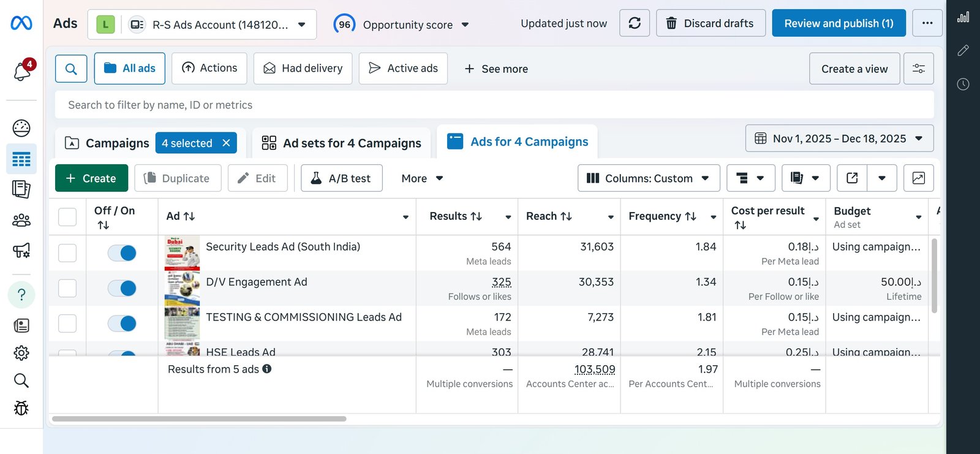Select the Had delivery view
This screenshot has width=980, height=454.
[x=303, y=68]
